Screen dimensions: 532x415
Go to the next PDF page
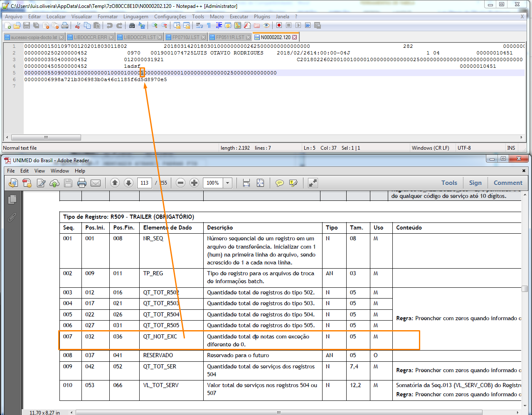[x=128, y=183]
